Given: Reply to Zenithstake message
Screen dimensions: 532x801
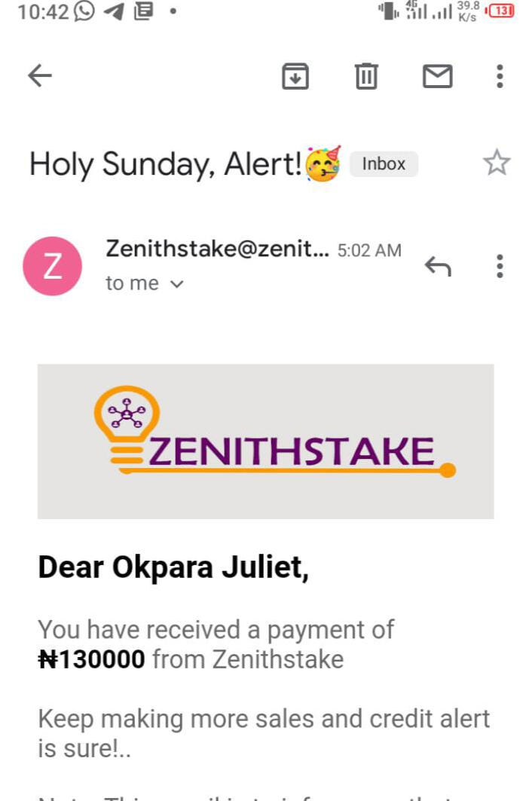Looking at the screenshot, I should click(438, 266).
